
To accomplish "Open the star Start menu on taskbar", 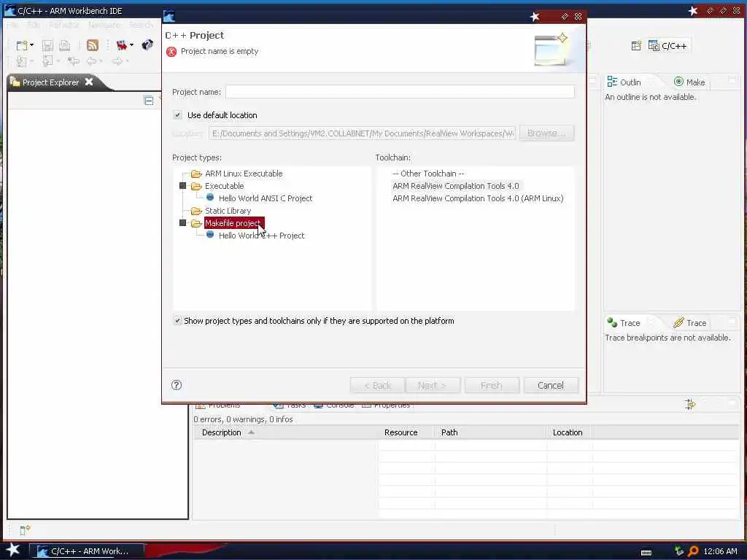I will pyautogui.click(x=13, y=551).
